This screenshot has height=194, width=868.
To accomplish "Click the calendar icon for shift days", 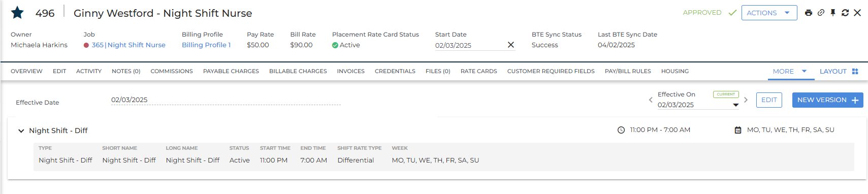I will (738, 130).
